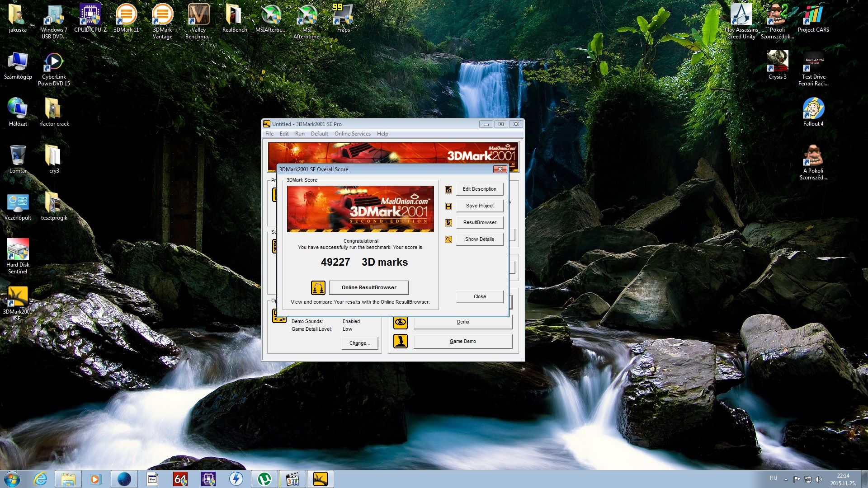Screen dimensions: 868x488
Task: Close score dialog with the red X
Action: tap(500, 169)
